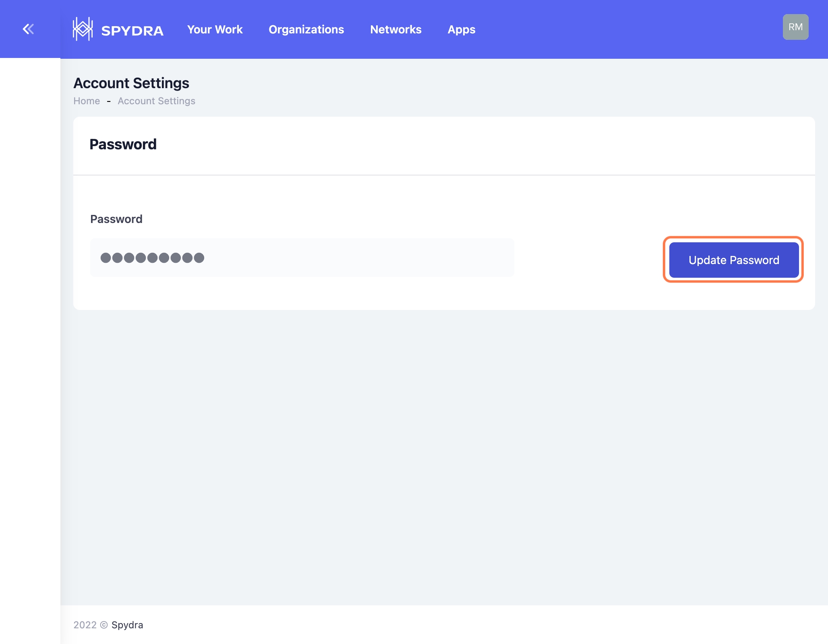
Task: Click the masked password dots
Action: 152,258
